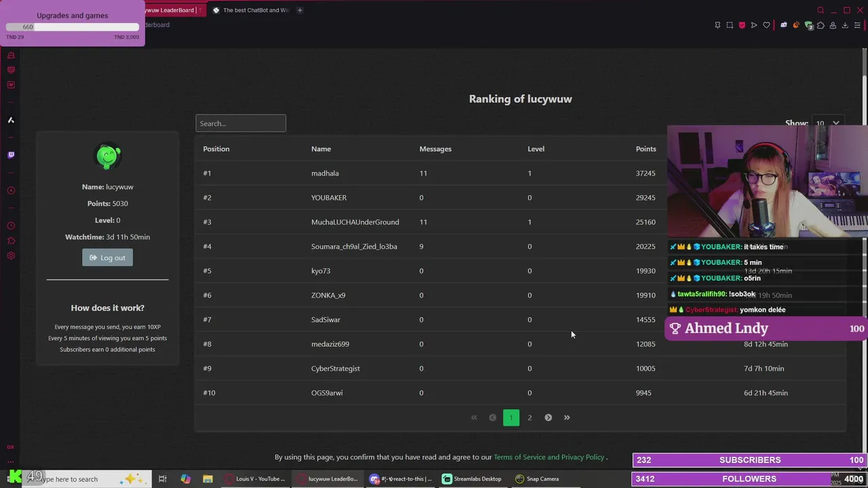
Task: Open Louis V YouTube taskbar window
Action: (x=255, y=479)
